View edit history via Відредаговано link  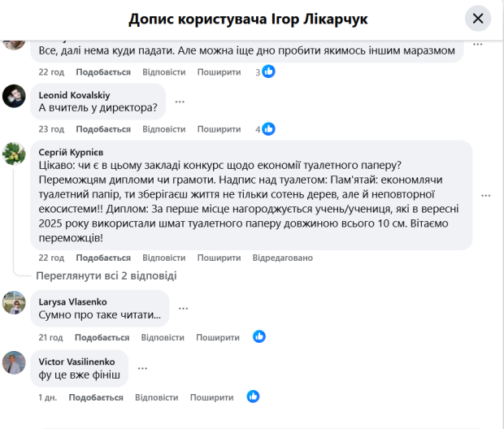[x=282, y=258]
